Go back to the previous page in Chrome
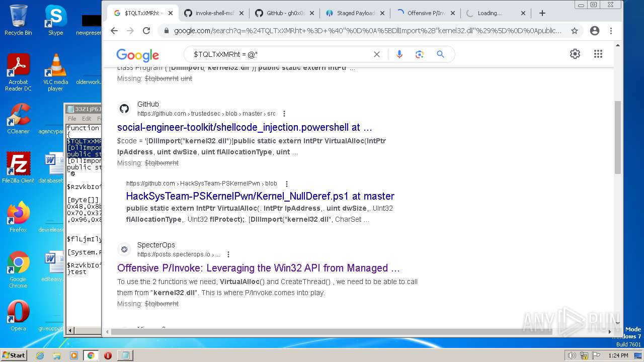This screenshot has height=362, width=644. [x=114, y=31]
